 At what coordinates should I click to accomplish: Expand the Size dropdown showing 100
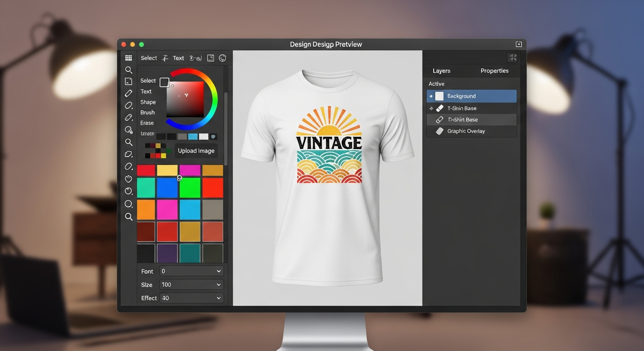(191, 284)
